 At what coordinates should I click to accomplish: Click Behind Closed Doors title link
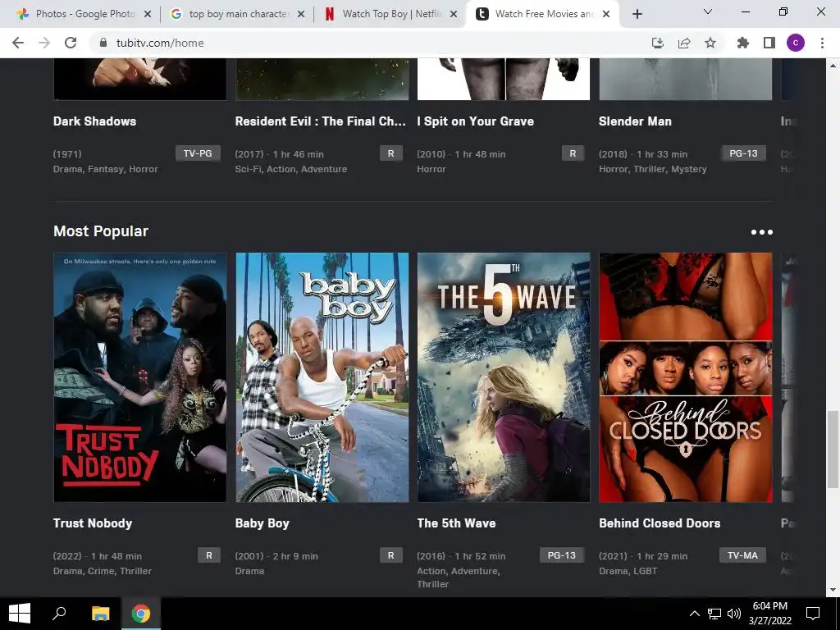pyautogui.click(x=660, y=523)
